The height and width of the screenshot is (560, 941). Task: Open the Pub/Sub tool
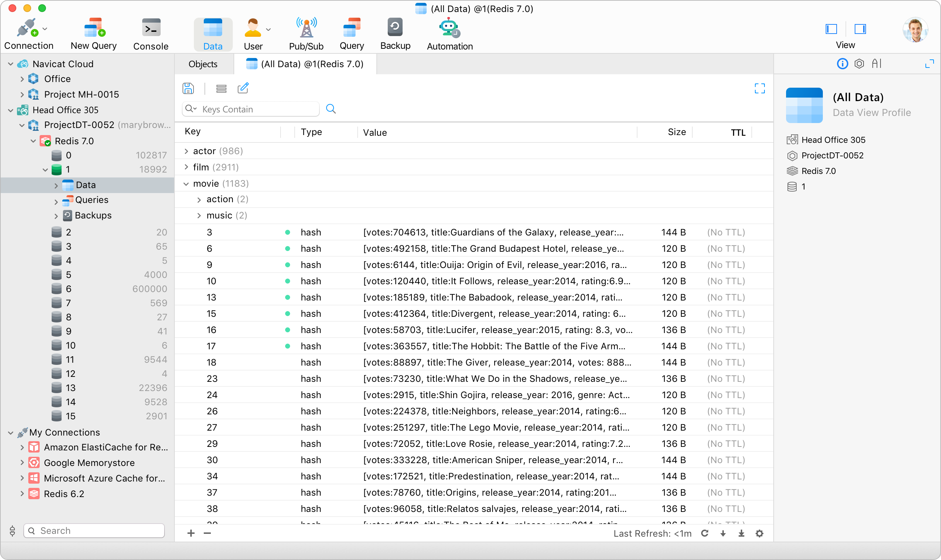pyautogui.click(x=306, y=34)
